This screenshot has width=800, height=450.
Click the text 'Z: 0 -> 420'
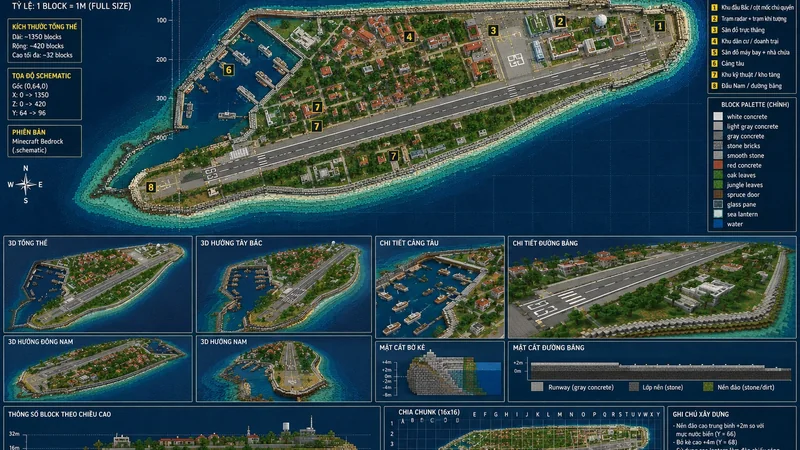29,104
